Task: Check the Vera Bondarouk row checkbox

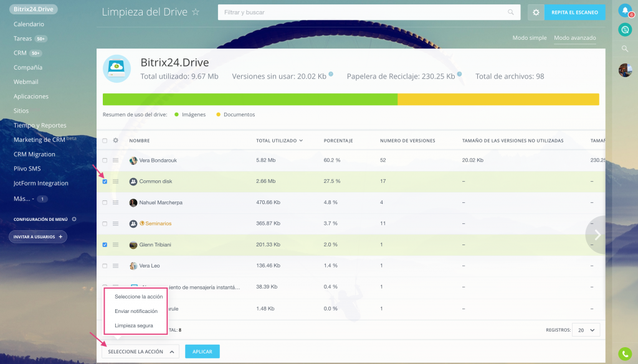Action: tap(105, 161)
